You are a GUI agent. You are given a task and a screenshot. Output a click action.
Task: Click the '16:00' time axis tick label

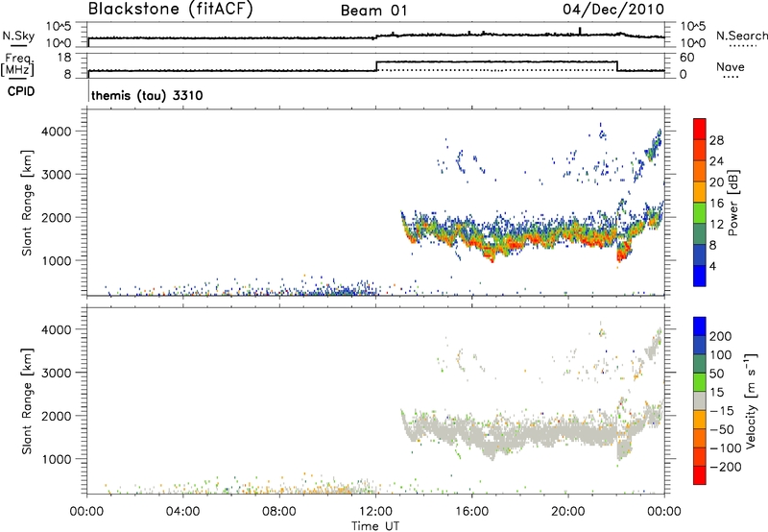(471, 512)
